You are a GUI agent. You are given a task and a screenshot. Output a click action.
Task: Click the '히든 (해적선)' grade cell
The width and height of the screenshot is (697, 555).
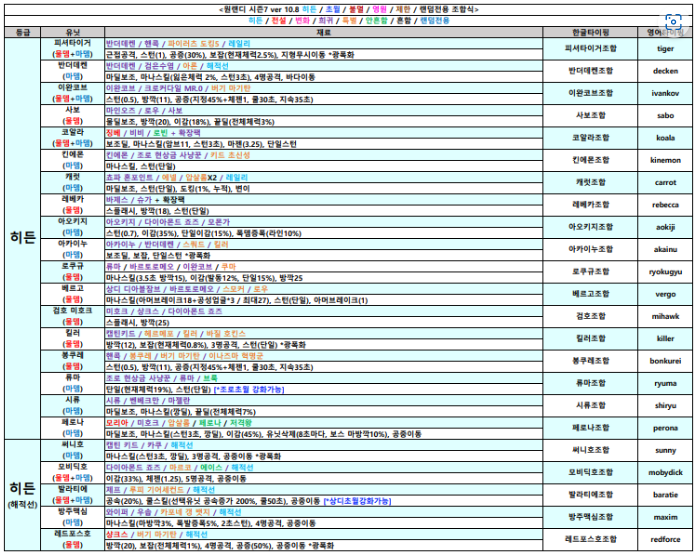click(x=23, y=495)
